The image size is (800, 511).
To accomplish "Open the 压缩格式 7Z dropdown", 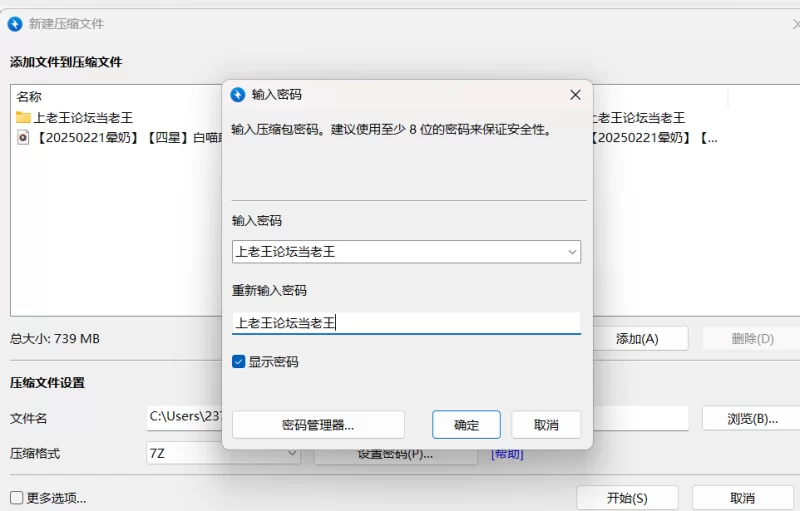I will click(223, 454).
